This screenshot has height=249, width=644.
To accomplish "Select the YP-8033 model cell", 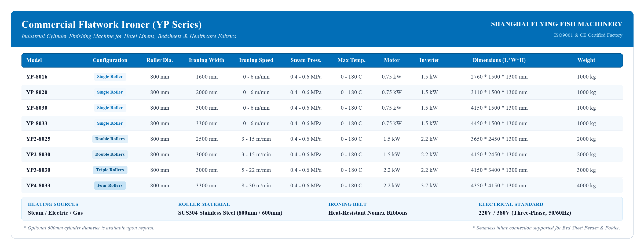I will point(37,123).
